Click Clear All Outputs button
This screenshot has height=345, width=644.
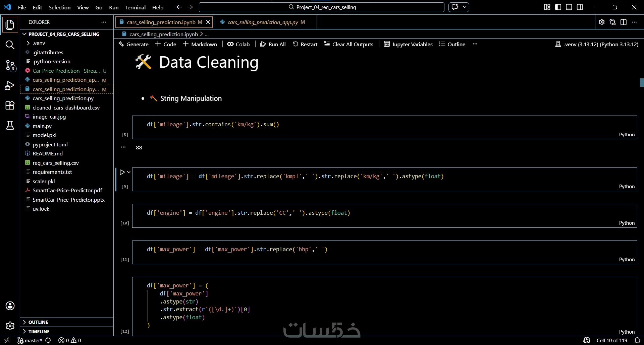click(x=348, y=44)
